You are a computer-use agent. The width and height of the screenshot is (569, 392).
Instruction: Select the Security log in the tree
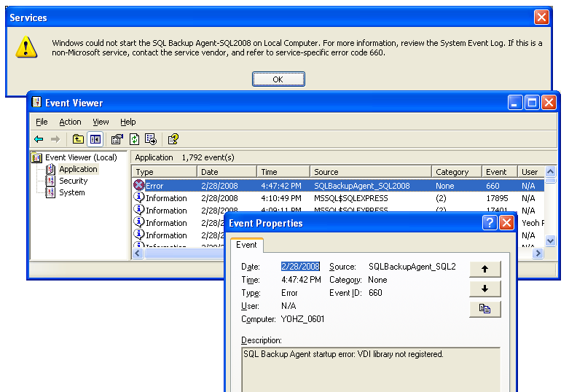(73, 181)
